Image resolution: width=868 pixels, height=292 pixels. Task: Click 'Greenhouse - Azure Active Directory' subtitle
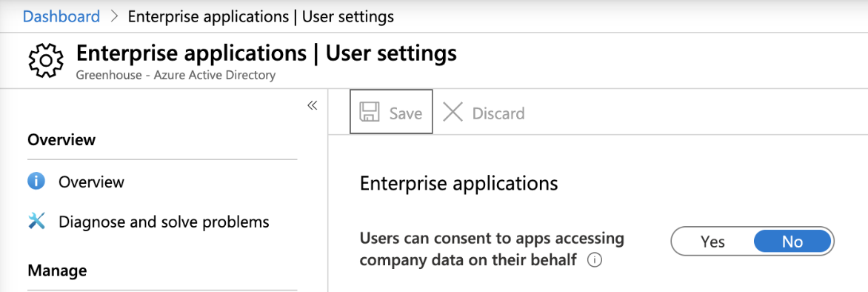[x=176, y=75]
